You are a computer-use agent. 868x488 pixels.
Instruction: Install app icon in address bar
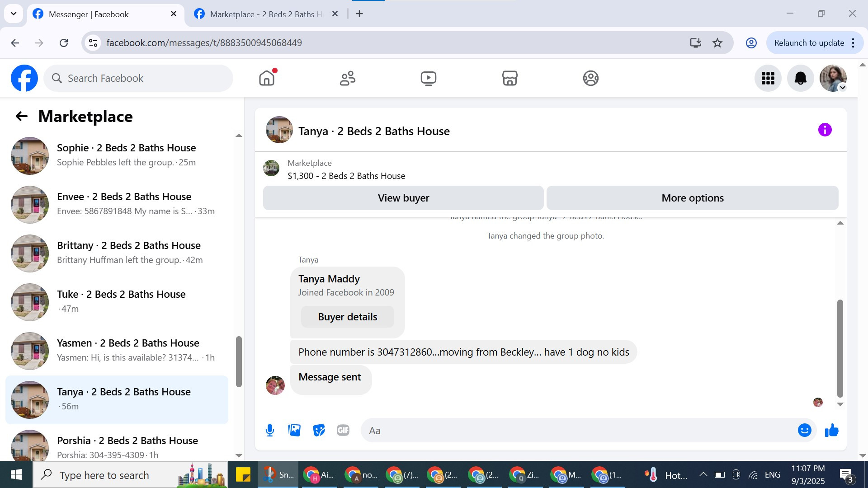click(695, 43)
